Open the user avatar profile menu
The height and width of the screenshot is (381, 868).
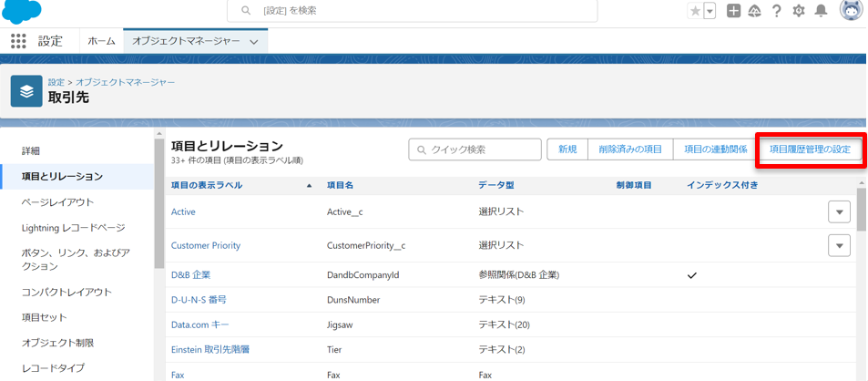(x=851, y=10)
